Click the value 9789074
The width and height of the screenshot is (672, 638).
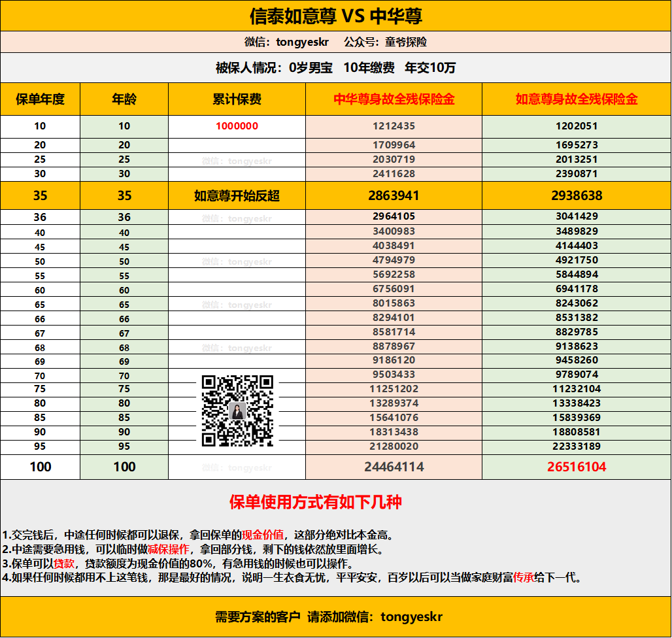(577, 375)
